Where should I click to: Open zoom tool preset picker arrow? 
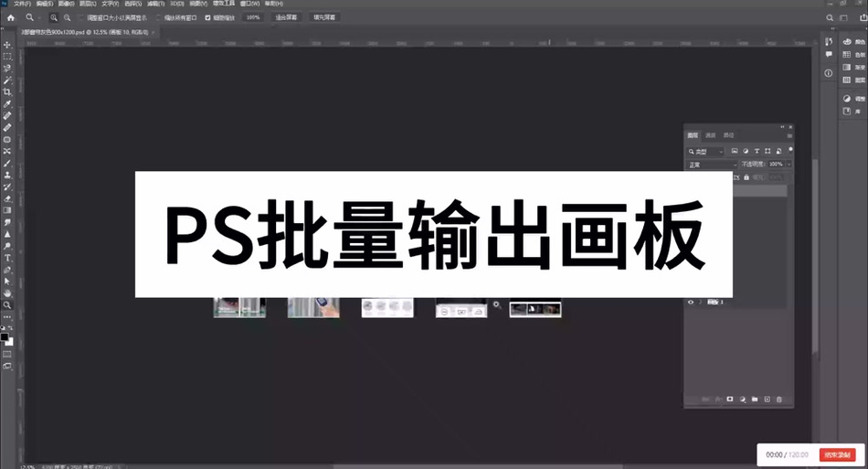point(40,17)
